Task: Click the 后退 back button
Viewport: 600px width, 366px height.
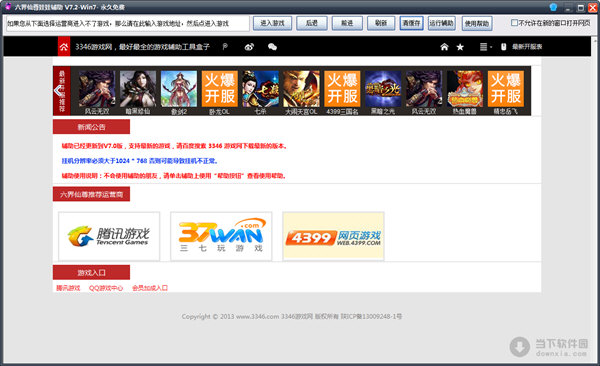Action: (311, 23)
